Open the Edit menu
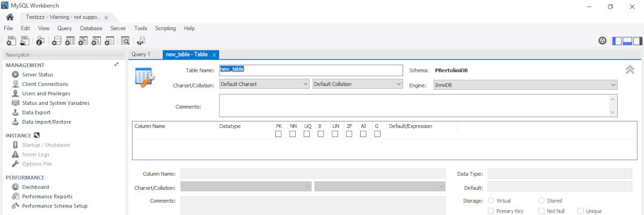Viewport: 644px width, 215px height. click(25, 28)
